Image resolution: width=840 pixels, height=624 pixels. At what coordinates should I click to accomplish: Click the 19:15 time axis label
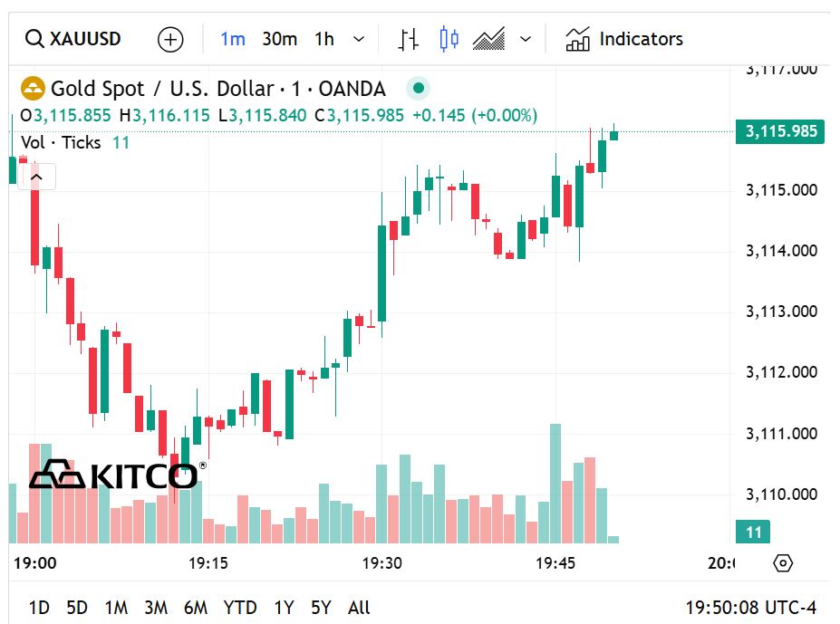(x=208, y=563)
